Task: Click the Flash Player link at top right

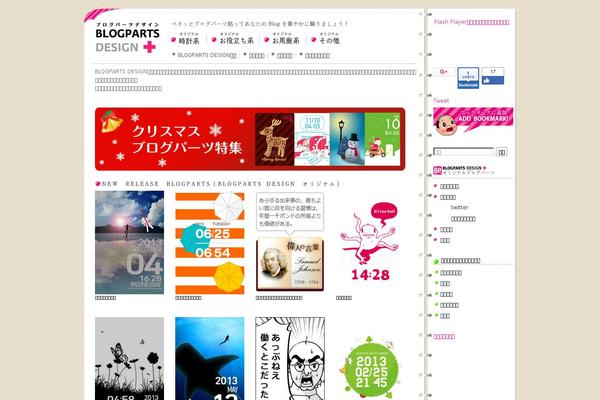Action: (471, 22)
